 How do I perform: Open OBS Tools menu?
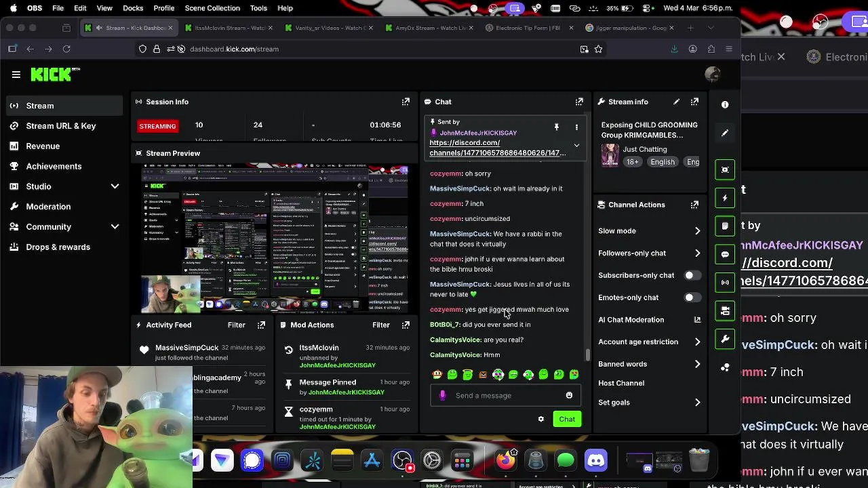click(258, 8)
